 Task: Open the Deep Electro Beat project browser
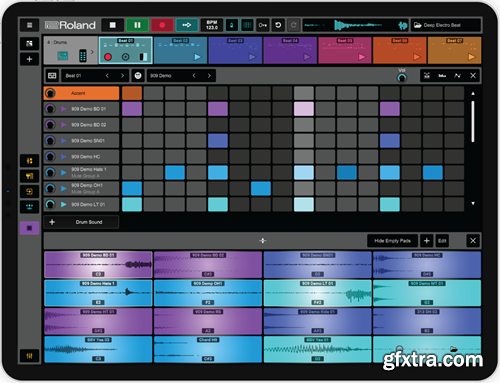coord(446,25)
